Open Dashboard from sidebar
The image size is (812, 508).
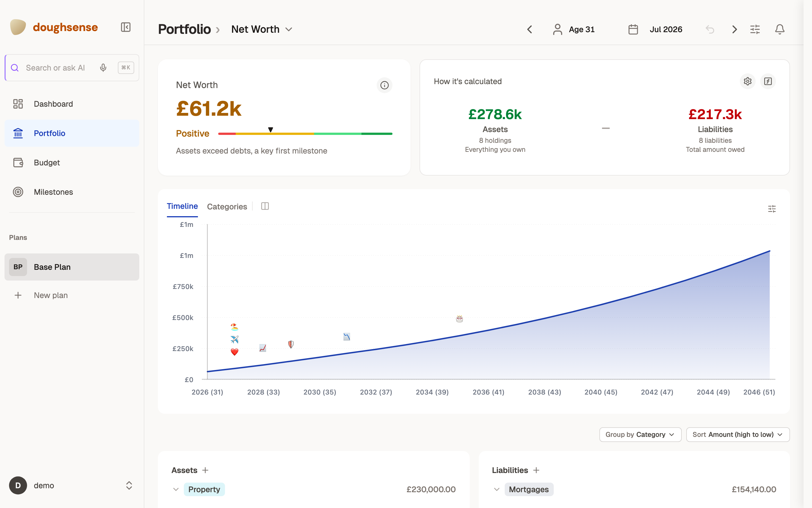[x=72, y=104]
